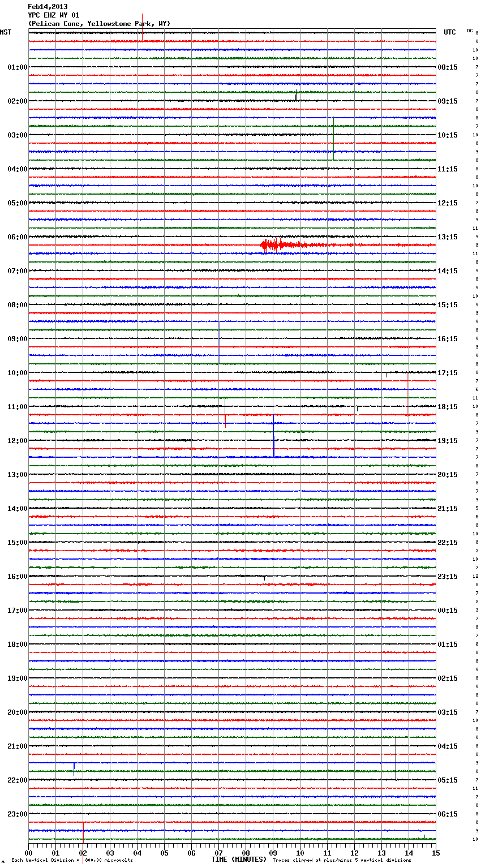The image size is (481, 868).
Task: Select the 03:00 MST time label
Action: point(18,135)
